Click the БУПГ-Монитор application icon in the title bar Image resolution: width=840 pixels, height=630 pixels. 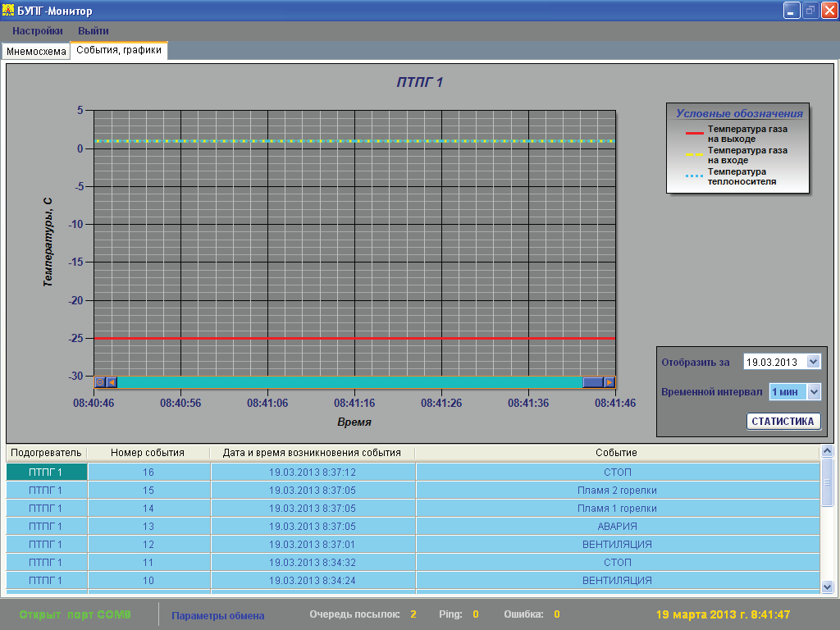[8, 10]
